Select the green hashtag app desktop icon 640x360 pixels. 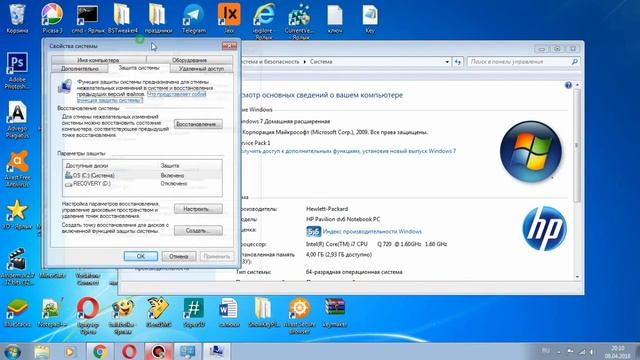tap(193, 313)
